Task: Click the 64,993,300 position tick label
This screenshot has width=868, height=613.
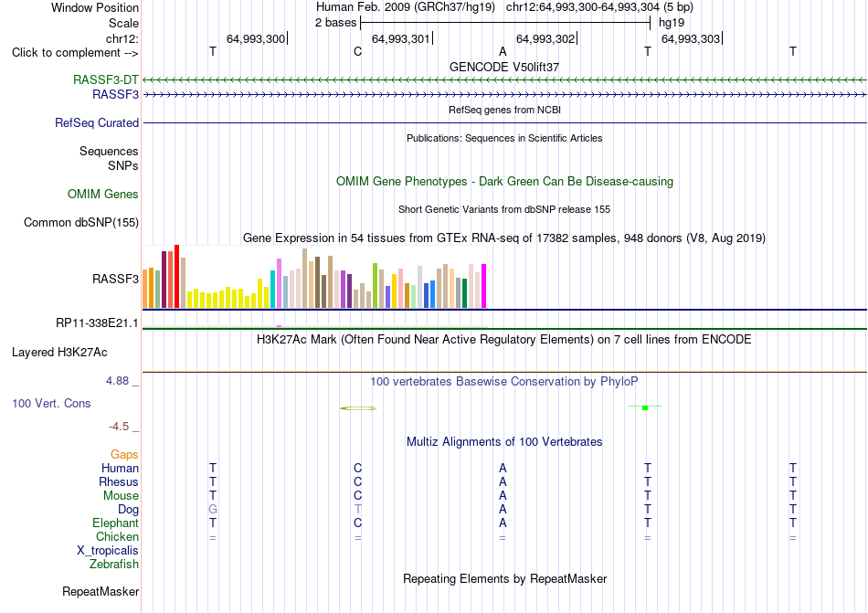Action: click(255, 38)
